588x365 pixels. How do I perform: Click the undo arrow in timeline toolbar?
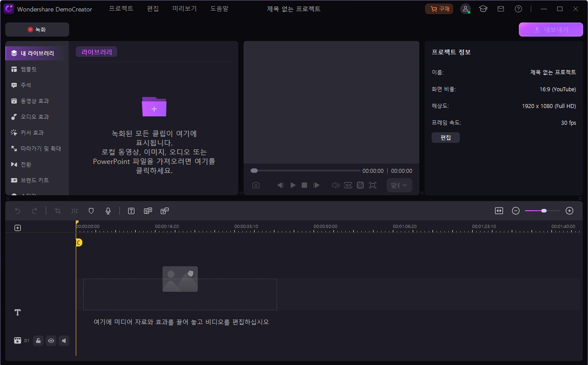pos(18,211)
